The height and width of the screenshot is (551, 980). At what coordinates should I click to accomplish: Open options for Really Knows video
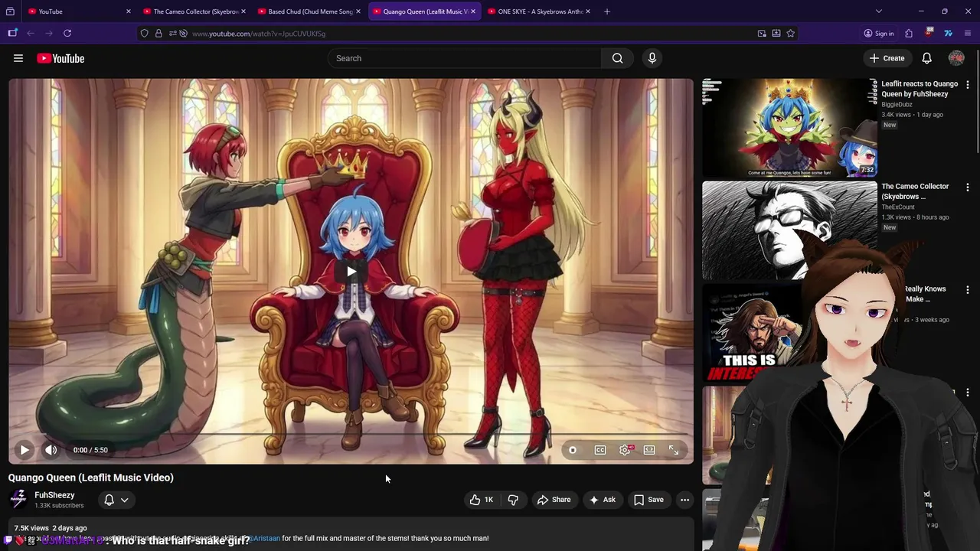(x=968, y=290)
